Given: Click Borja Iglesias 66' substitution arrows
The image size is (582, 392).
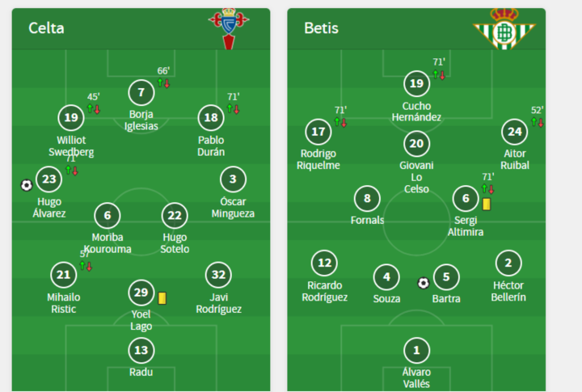Looking at the screenshot, I should (x=163, y=82).
